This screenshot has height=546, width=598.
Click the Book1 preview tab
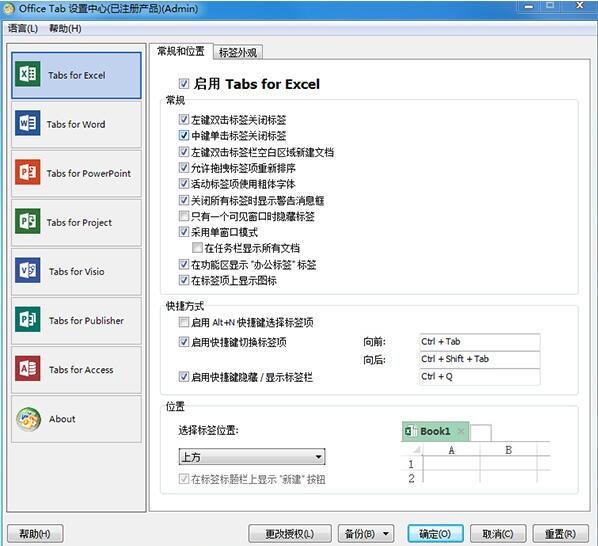pos(435,431)
